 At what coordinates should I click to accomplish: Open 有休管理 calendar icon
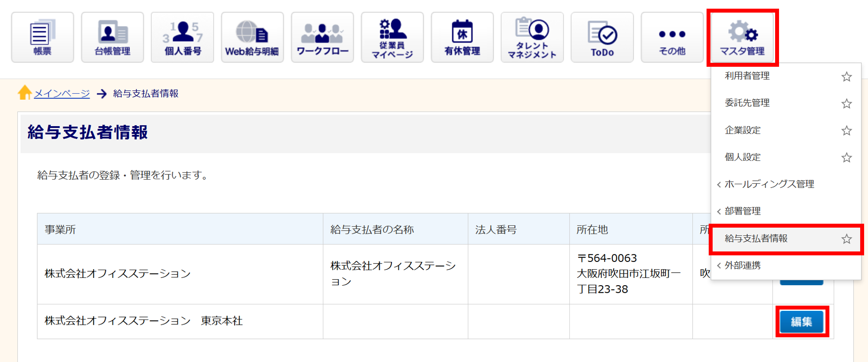462,37
